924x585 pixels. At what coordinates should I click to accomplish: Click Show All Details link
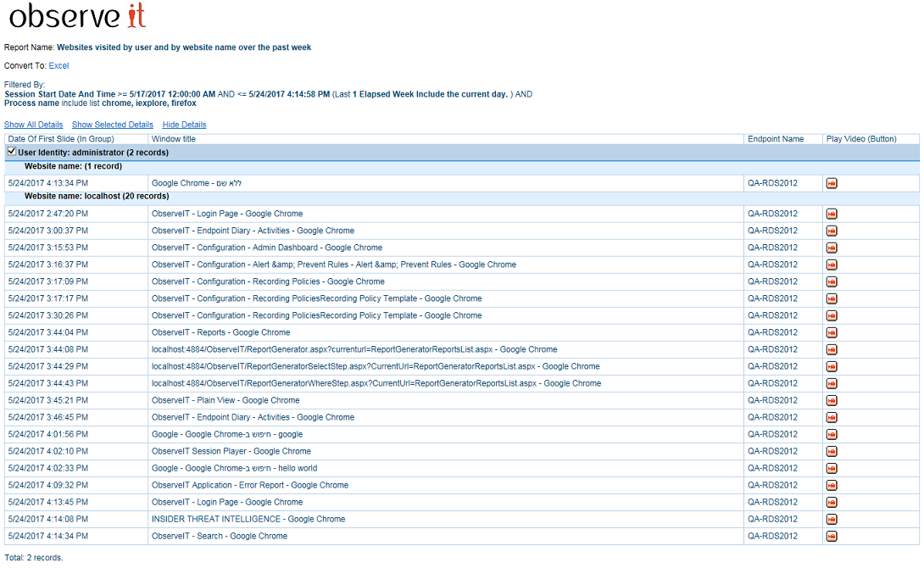coord(33,125)
